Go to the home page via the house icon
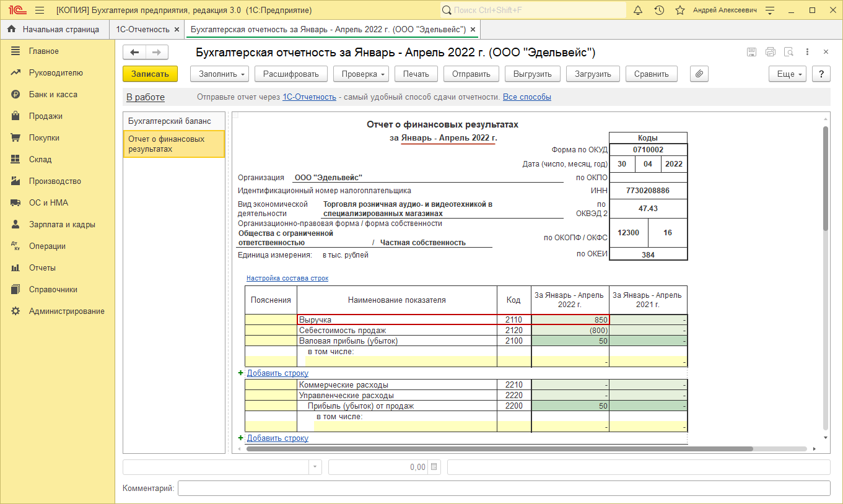Image resolution: width=843 pixels, height=504 pixels. 12,29
